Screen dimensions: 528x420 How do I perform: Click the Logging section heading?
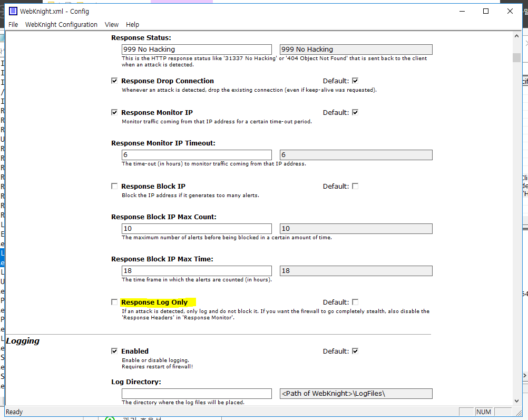[23, 341]
